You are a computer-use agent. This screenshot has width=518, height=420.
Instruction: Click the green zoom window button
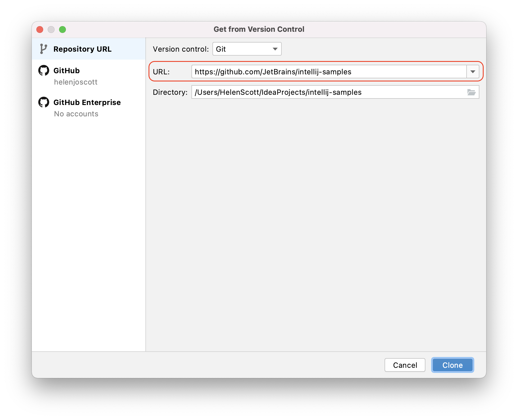point(62,30)
